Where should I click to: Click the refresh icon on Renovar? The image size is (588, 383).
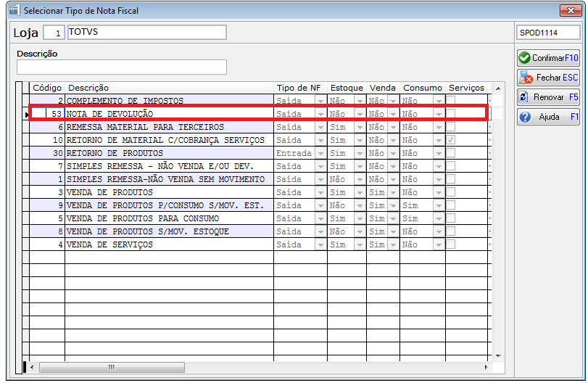click(x=523, y=97)
